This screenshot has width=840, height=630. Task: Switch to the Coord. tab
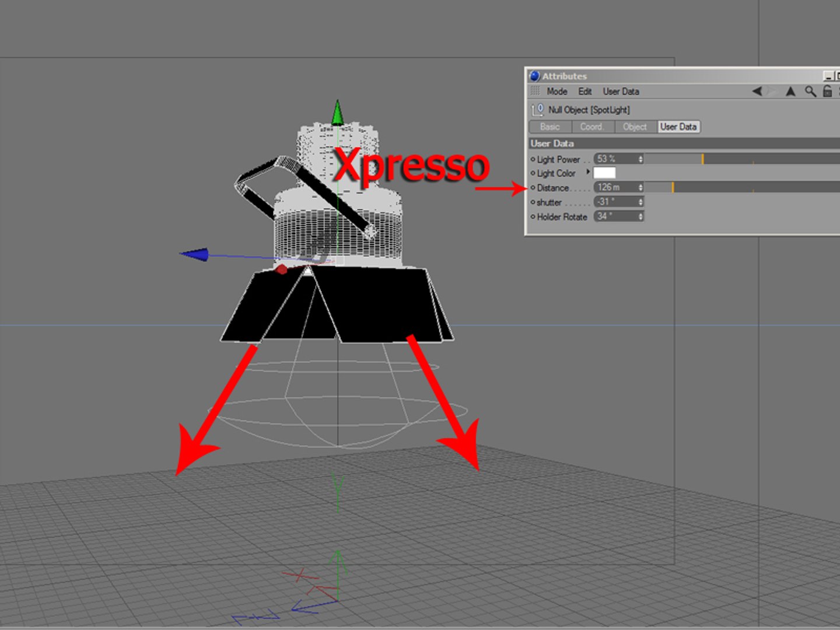592,127
